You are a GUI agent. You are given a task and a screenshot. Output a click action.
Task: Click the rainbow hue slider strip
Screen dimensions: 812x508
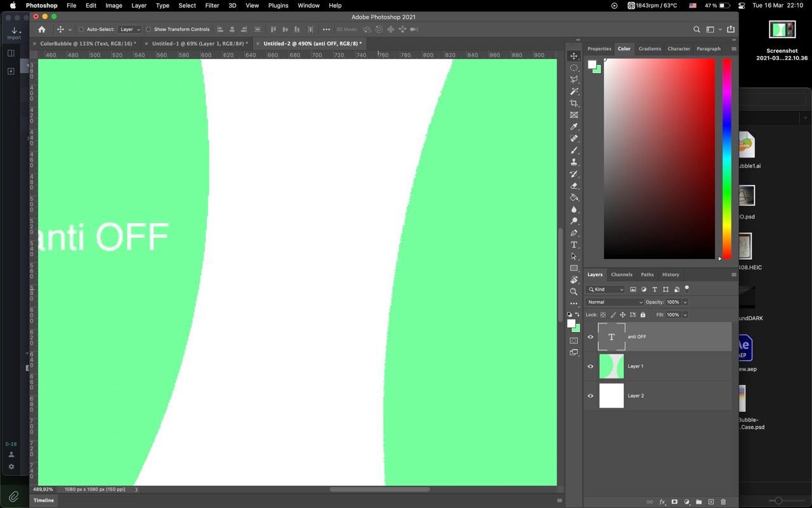pyautogui.click(x=726, y=159)
